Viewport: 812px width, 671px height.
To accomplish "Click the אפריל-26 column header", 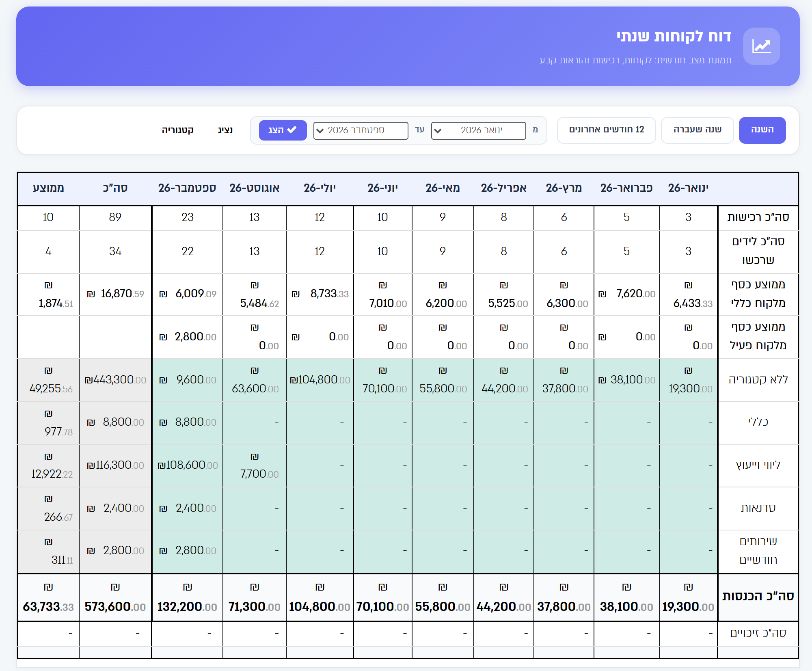I will 503,188.
